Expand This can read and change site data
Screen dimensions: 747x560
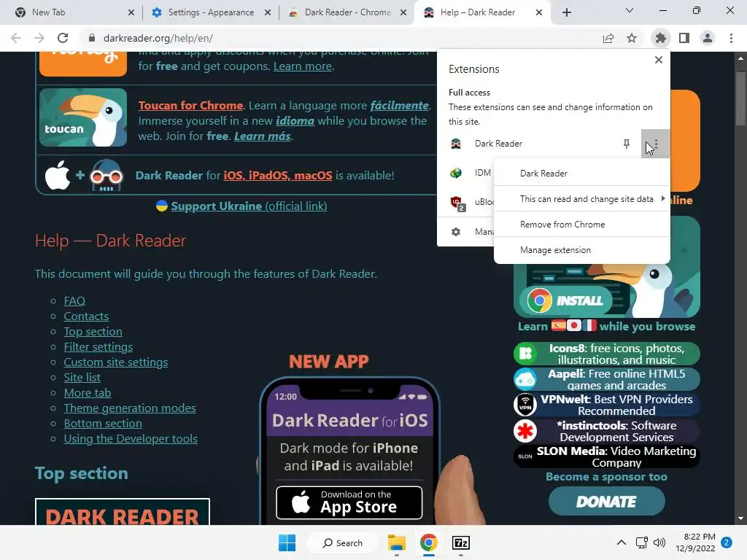pyautogui.click(x=581, y=199)
